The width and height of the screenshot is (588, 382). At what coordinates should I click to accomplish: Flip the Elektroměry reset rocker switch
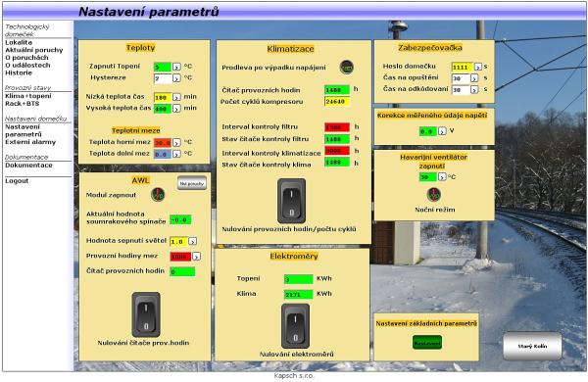(x=296, y=326)
